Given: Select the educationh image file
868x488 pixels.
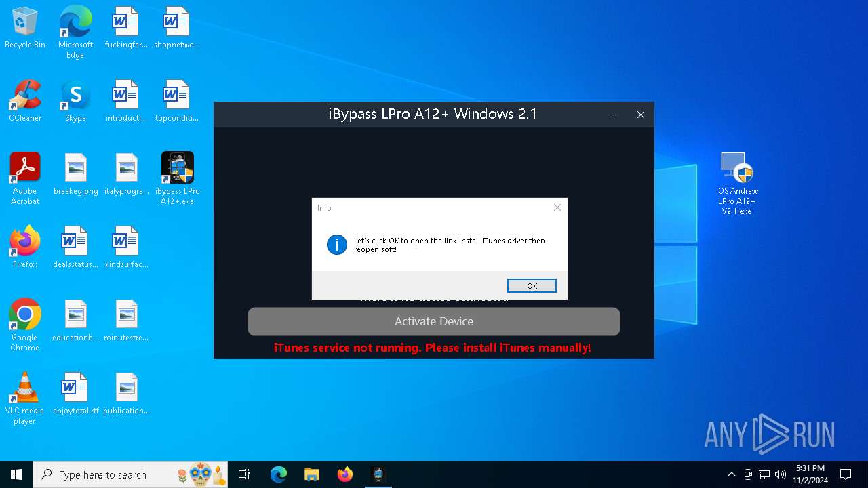Looking at the screenshot, I should tap(75, 321).
